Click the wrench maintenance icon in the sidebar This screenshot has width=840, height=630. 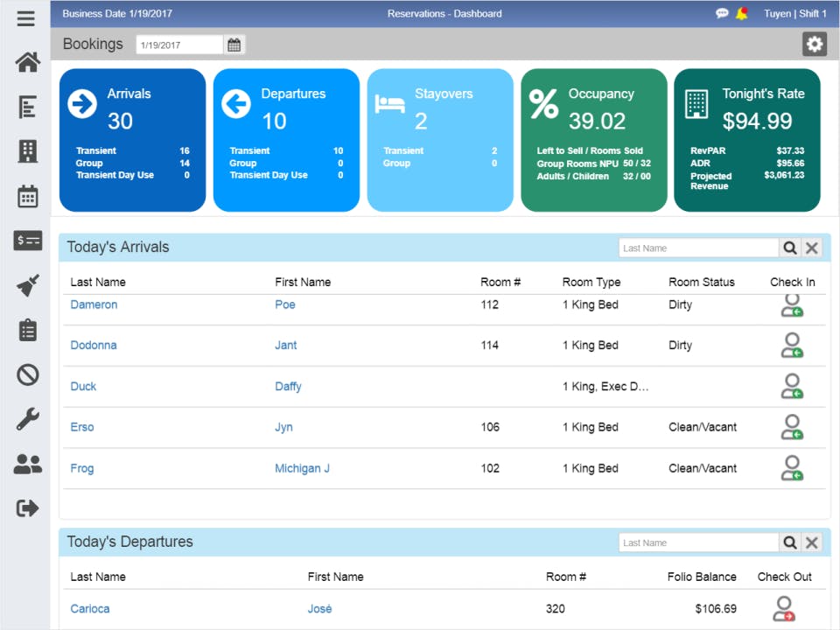coord(27,419)
